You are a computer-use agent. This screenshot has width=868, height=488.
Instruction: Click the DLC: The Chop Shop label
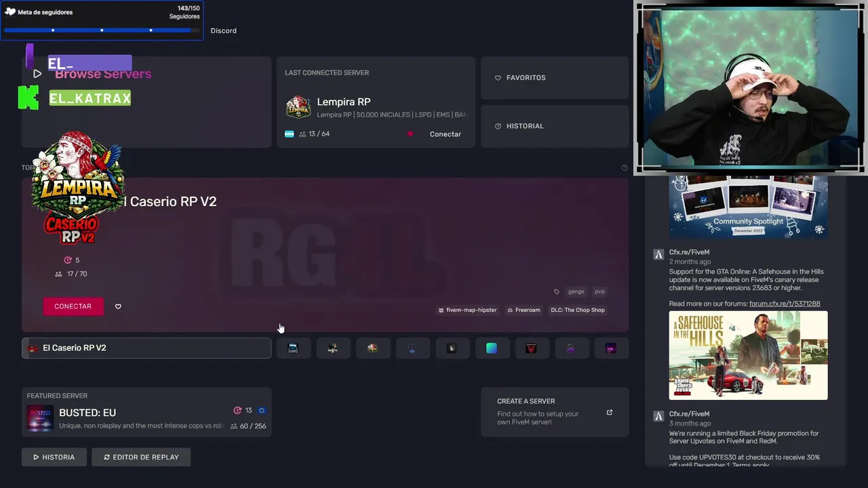click(x=578, y=310)
